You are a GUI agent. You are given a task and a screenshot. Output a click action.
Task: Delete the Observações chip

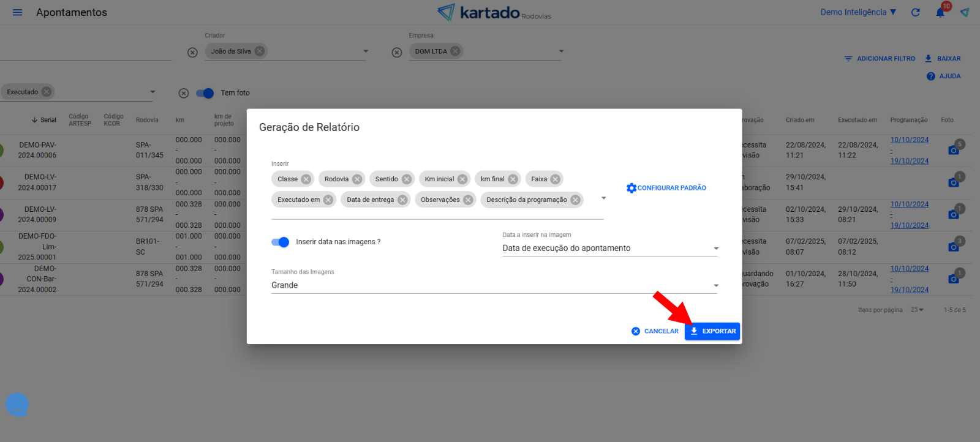[468, 200]
